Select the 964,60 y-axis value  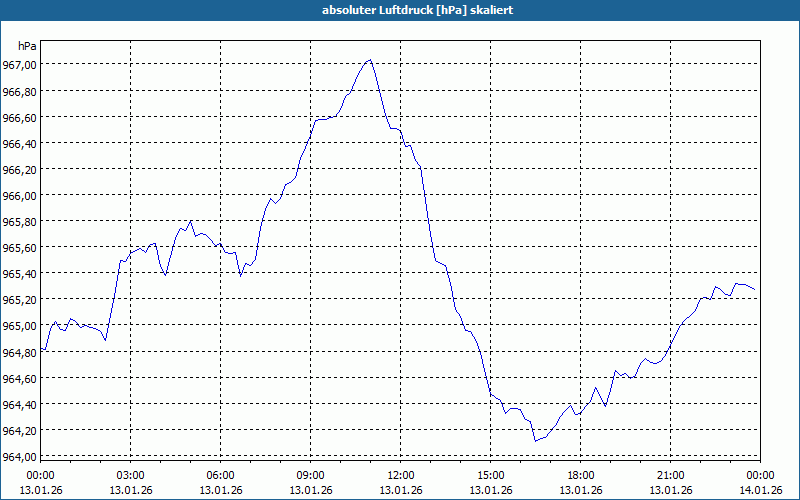point(20,378)
